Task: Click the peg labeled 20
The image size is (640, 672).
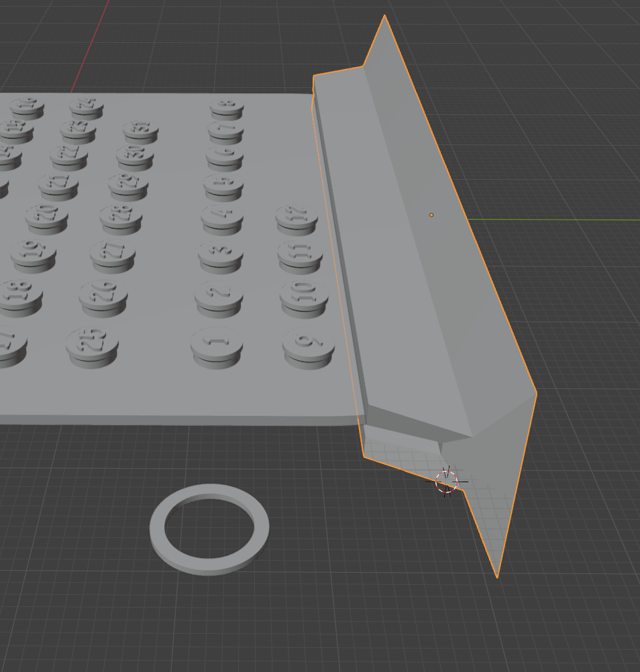Action: point(46,216)
